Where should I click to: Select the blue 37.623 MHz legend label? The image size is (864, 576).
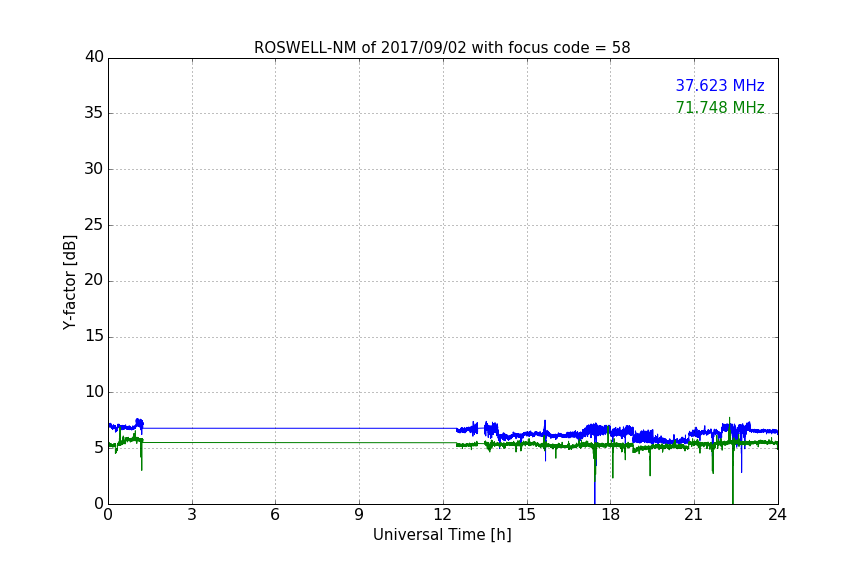click(x=720, y=86)
